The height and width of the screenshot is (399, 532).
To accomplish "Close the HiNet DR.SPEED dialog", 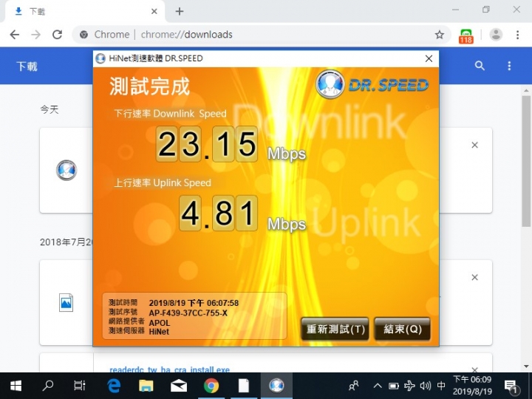I will (x=429, y=58).
